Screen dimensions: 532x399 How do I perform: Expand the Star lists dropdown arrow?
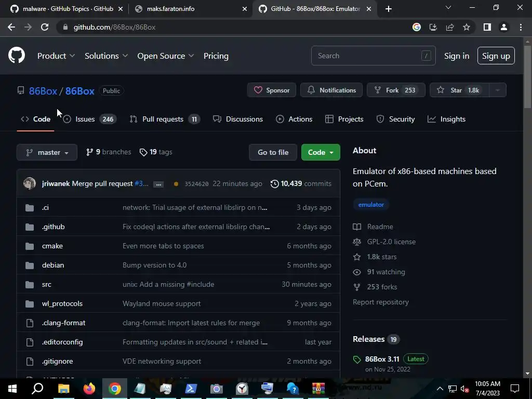[498, 90]
